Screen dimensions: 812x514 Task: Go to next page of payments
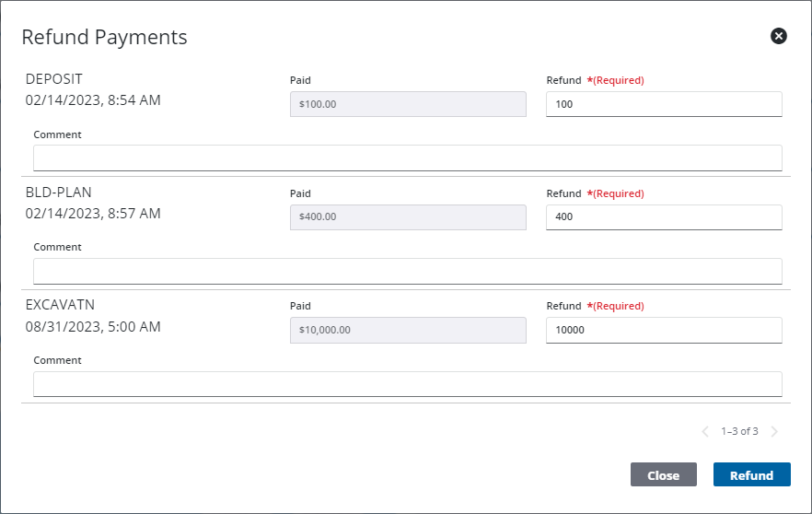click(774, 431)
